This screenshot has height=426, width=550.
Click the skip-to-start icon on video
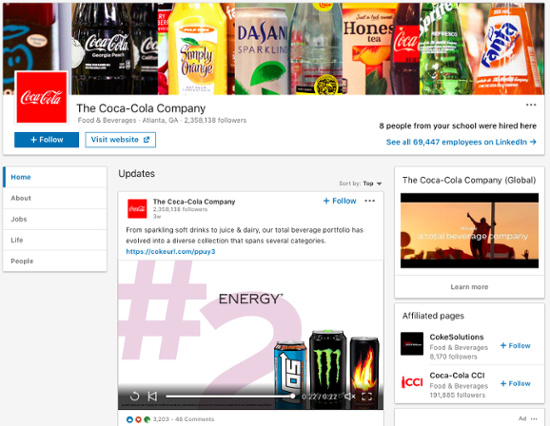tap(152, 397)
